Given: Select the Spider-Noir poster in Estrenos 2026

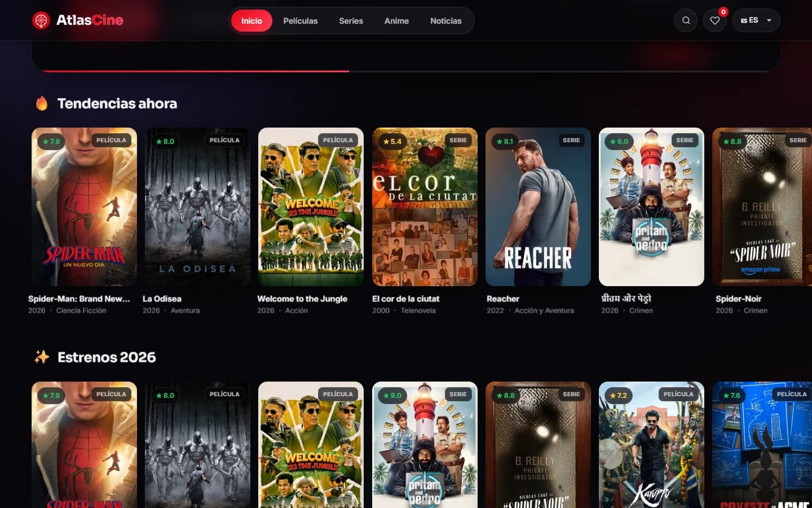Looking at the screenshot, I should [x=538, y=445].
